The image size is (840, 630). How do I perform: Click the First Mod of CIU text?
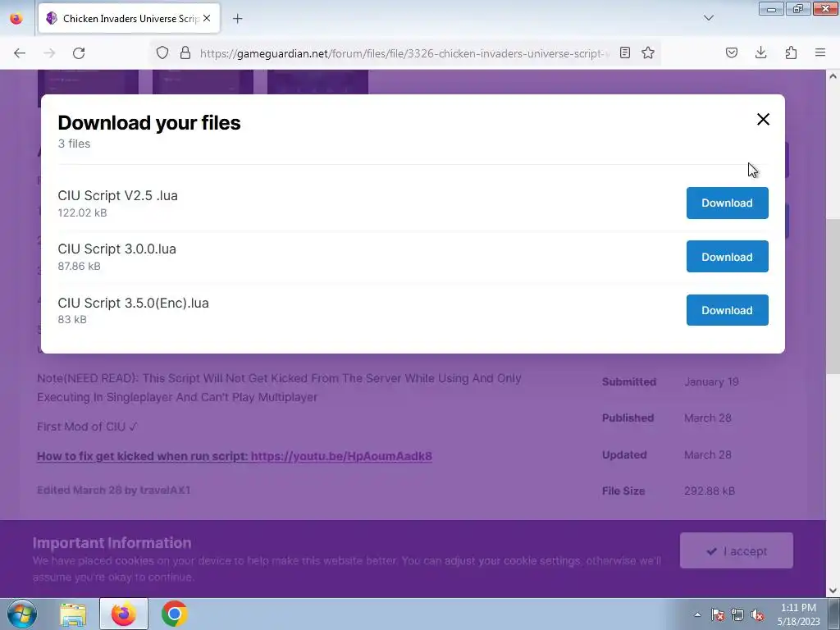point(87,427)
